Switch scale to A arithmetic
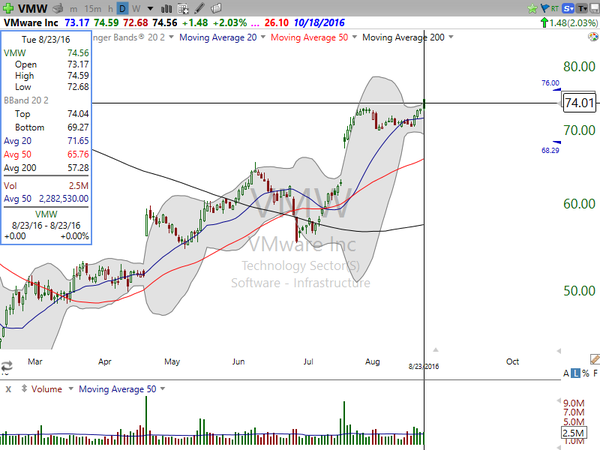600x450 pixels. [566, 373]
